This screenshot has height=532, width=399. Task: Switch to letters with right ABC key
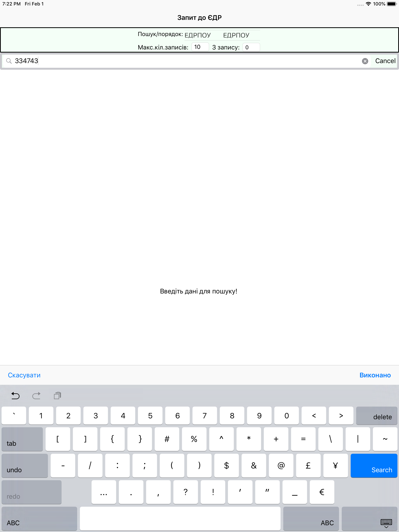tap(311, 519)
